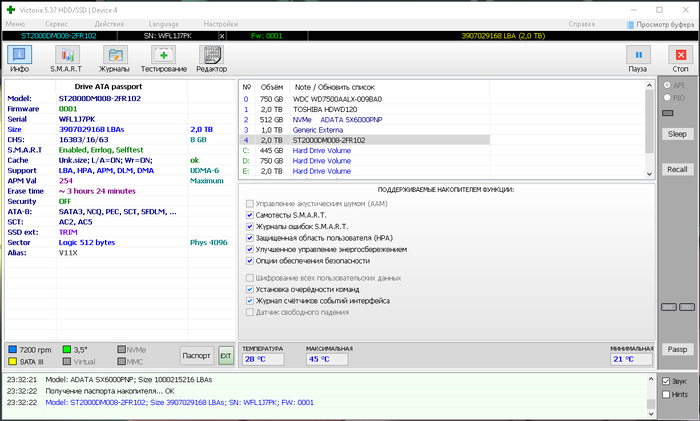Open the Редактор editor icon

coord(211,55)
